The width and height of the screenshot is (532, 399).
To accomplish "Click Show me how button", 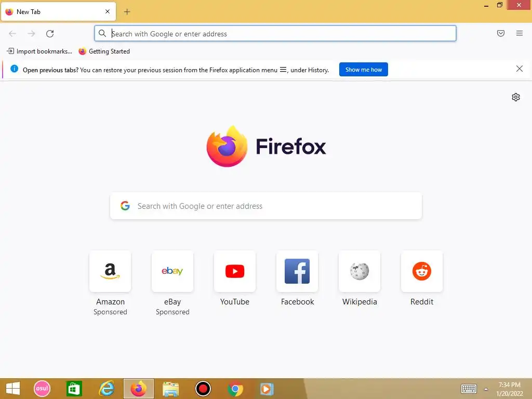I will click(363, 70).
